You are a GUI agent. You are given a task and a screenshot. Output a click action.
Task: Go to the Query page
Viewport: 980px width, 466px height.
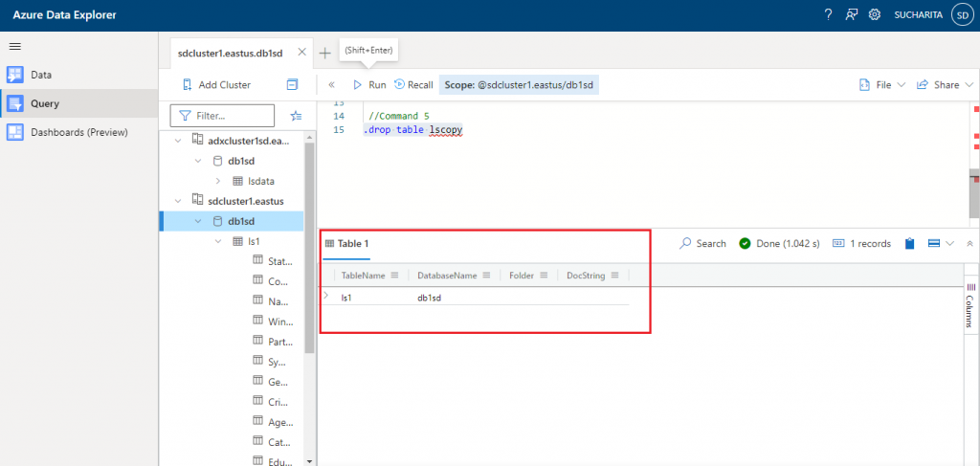tap(78, 103)
